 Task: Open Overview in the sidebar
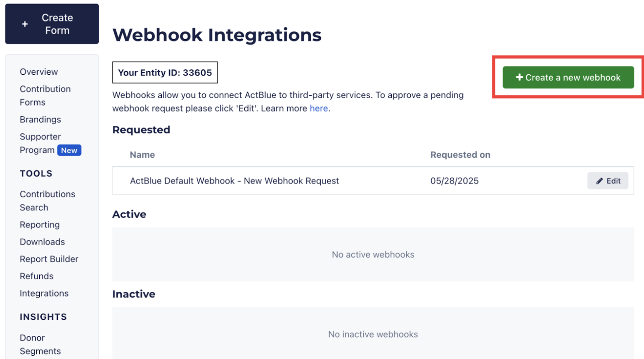point(39,72)
